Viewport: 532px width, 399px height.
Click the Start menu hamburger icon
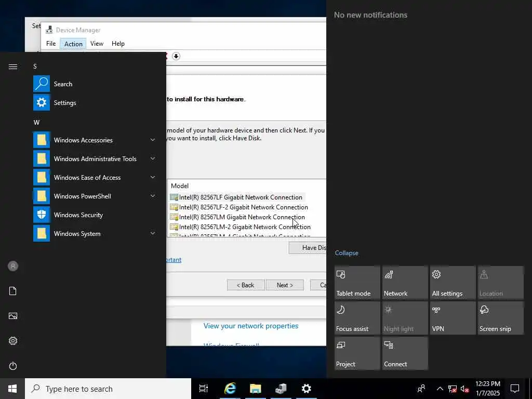13,66
